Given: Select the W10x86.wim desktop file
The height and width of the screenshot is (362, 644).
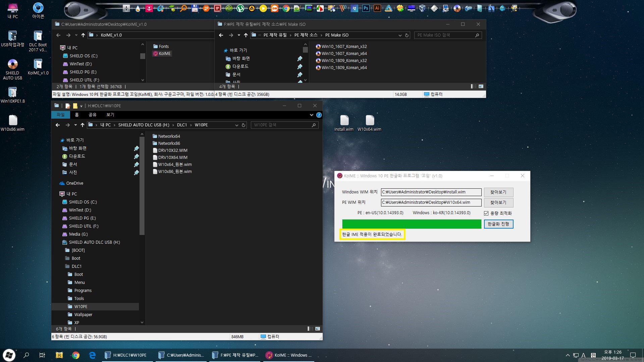Looking at the screenshot, I should click(12, 123).
